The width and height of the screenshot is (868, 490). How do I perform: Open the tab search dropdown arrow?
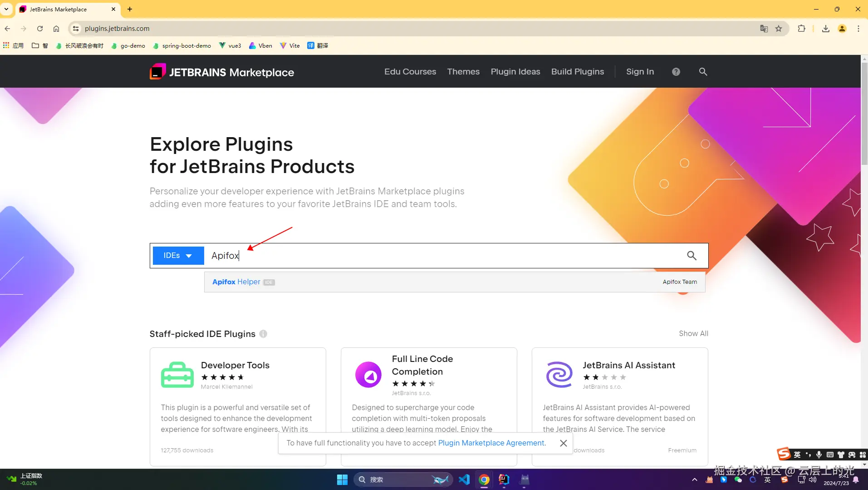pos(6,9)
